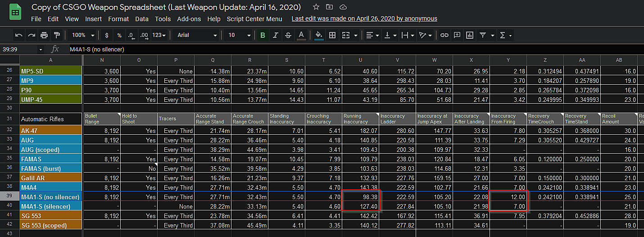This screenshot has width=644, height=237.
Task: Click the Insert link icon
Action: (444, 35)
